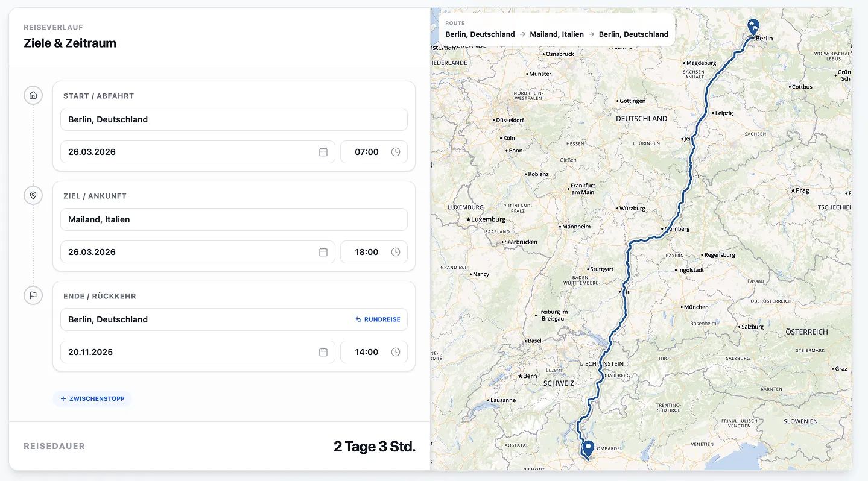Click the final Berlin, Deutschland in the route summary
868x481 pixels.
[x=633, y=34]
